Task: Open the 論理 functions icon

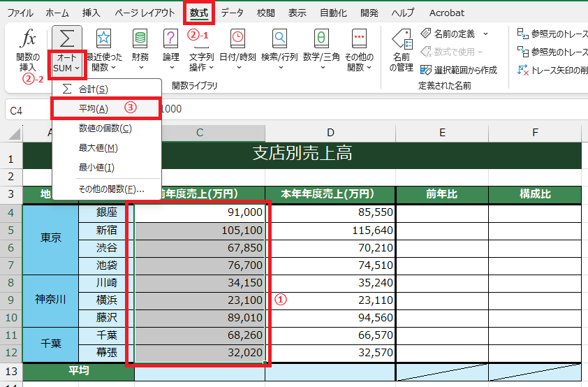Action: point(170,38)
